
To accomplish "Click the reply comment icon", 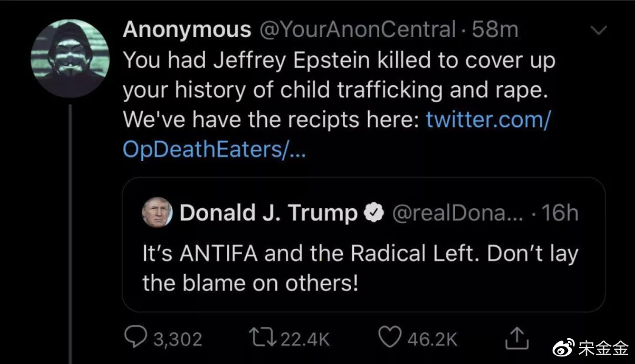I will coord(136,338).
